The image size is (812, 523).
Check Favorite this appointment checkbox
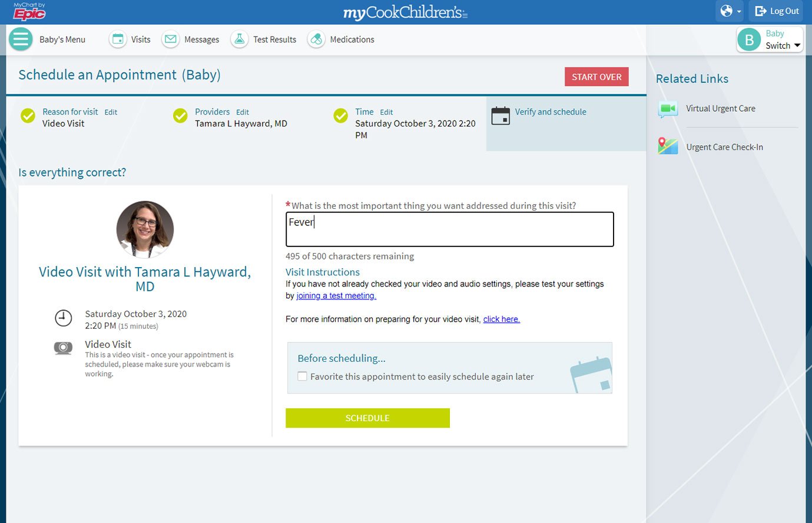pyautogui.click(x=302, y=377)
